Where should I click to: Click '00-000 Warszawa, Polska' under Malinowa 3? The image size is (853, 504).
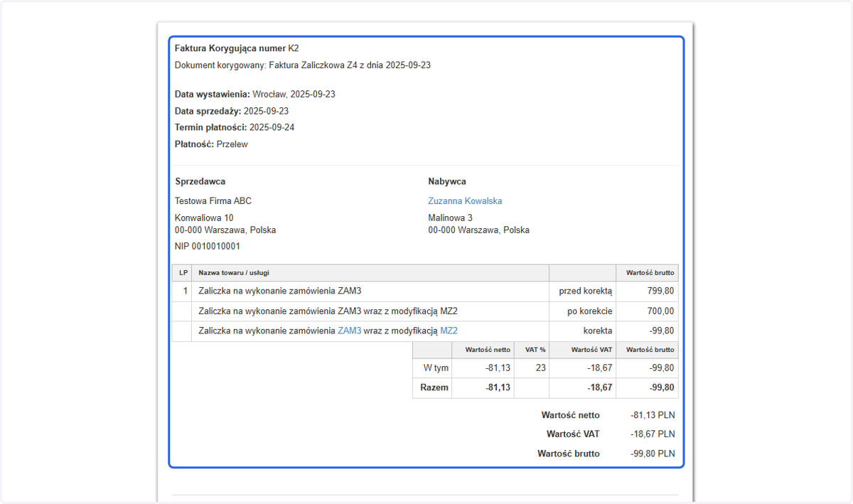478,230
